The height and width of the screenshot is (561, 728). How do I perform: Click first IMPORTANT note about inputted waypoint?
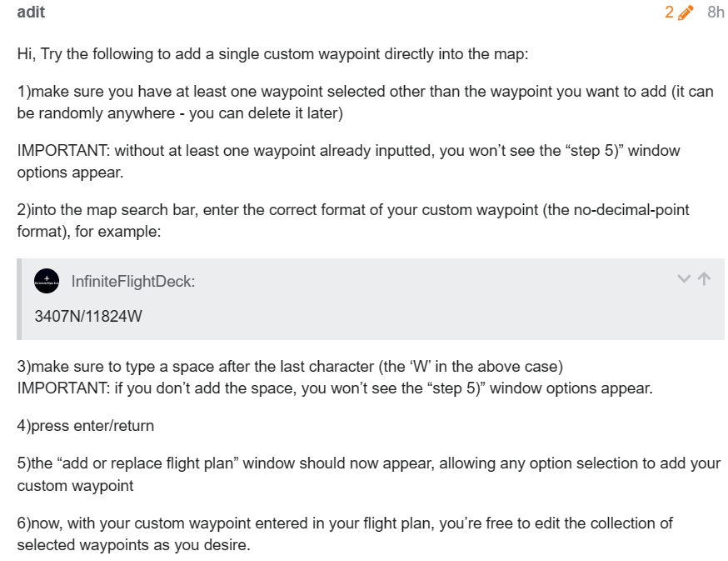click(348, 161)
